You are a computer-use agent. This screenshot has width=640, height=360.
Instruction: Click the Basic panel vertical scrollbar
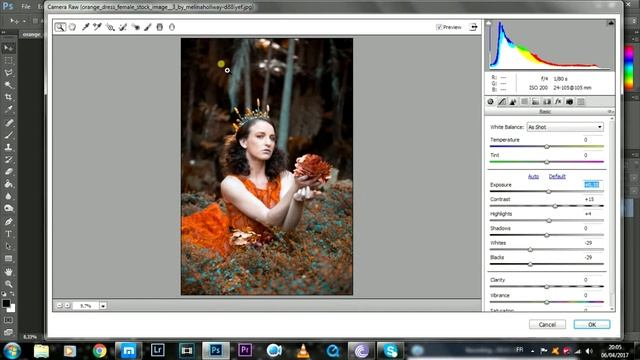[x=611, y=213]
